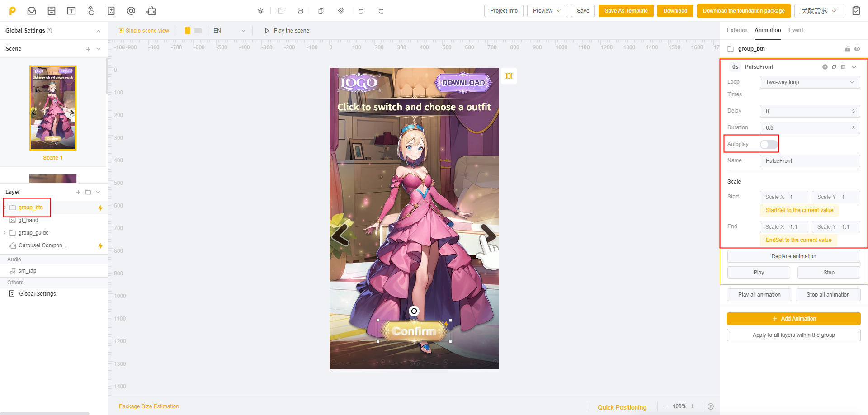
Task: Collapse the PulseFront animation details chevron
Action: [x=854, y=67]
